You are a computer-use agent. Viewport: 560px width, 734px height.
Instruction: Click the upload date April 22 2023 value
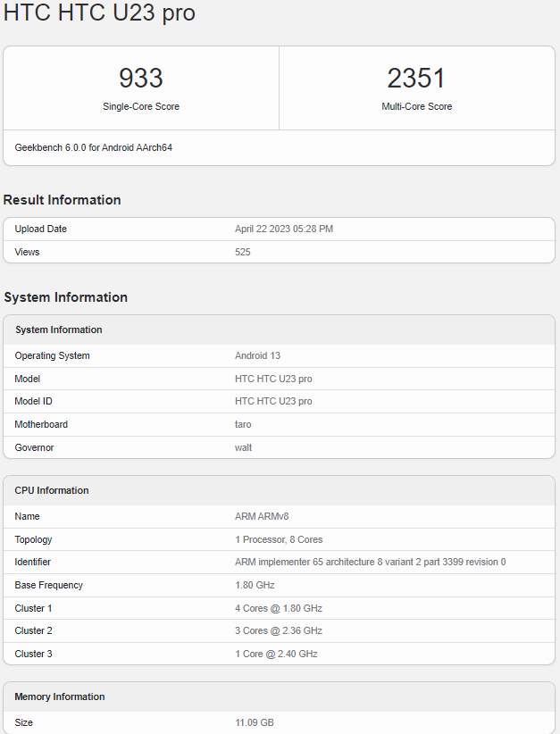(284, 229)
